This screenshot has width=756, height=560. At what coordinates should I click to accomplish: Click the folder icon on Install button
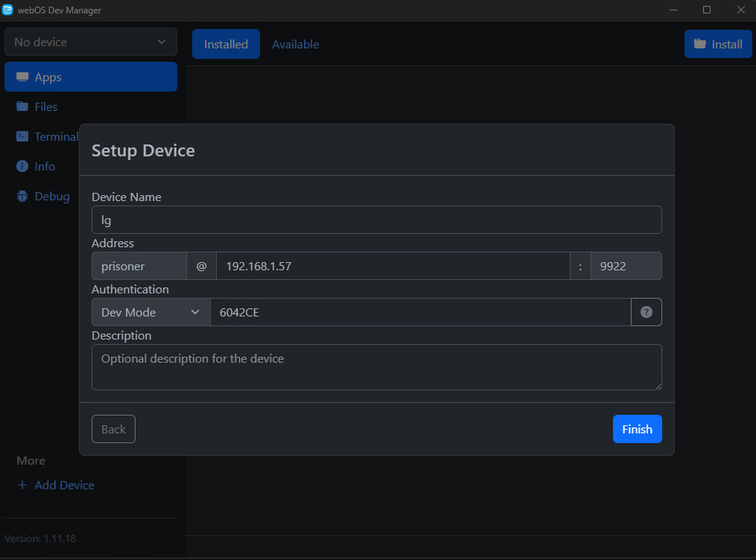[699, 44]
